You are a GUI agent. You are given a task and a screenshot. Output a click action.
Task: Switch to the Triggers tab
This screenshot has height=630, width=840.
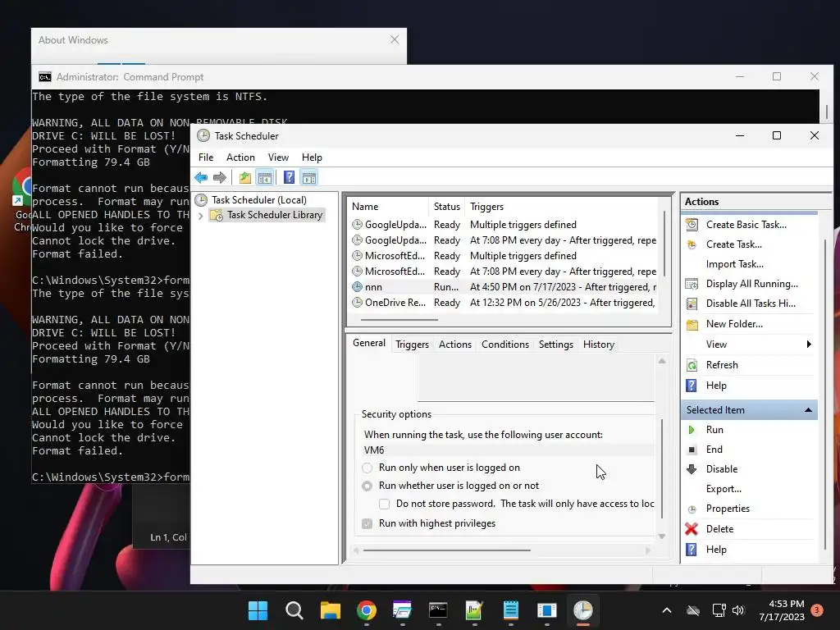412,345
